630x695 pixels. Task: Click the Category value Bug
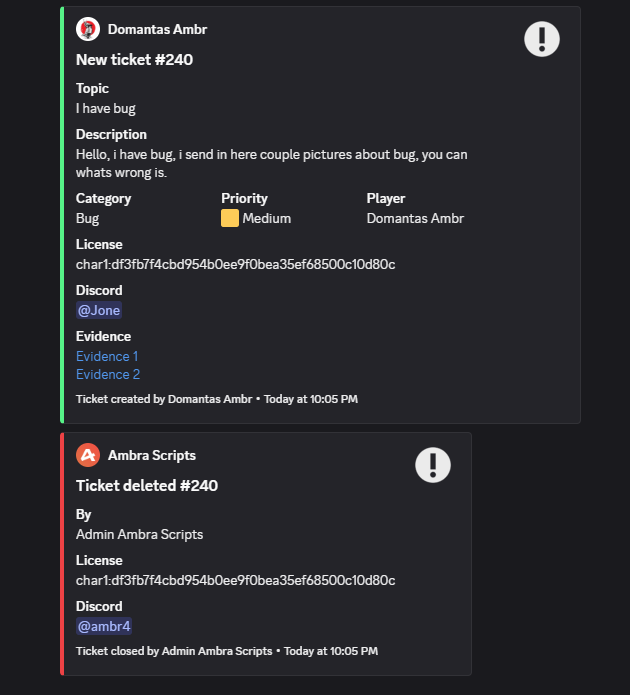87,218
